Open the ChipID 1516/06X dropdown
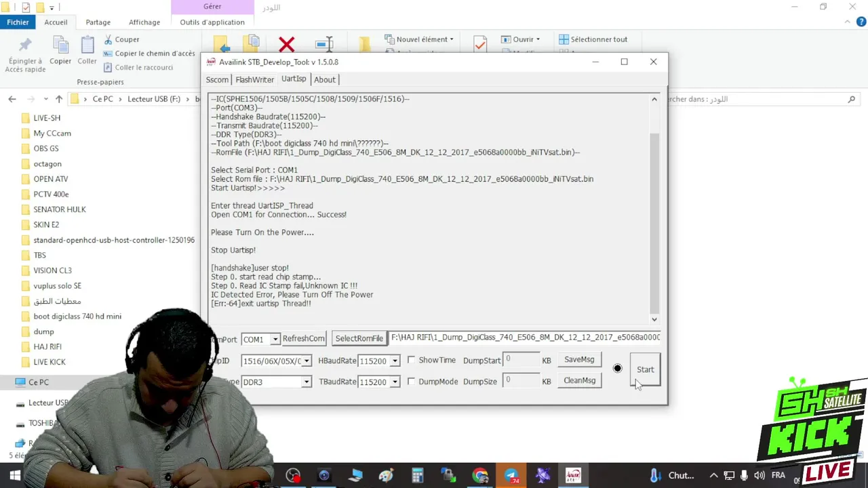The width and height of the screenshot is (868, 488). pos(307,361)
